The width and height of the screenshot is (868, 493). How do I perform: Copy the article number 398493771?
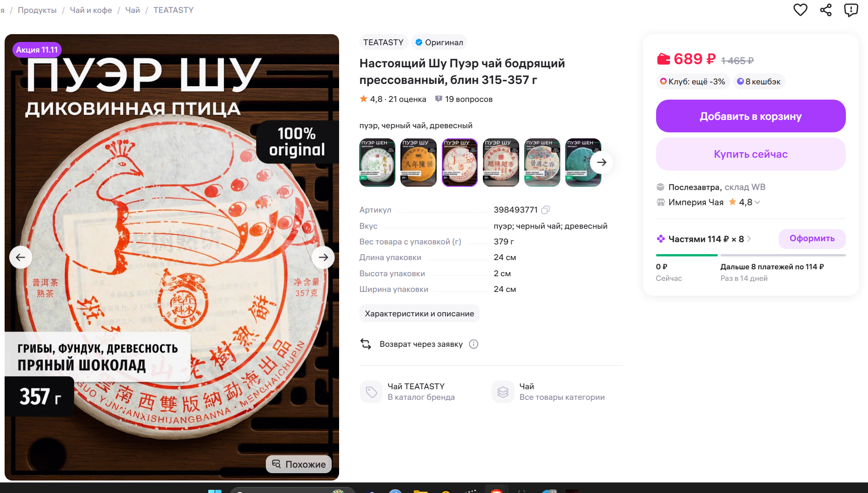click(545, 210)
